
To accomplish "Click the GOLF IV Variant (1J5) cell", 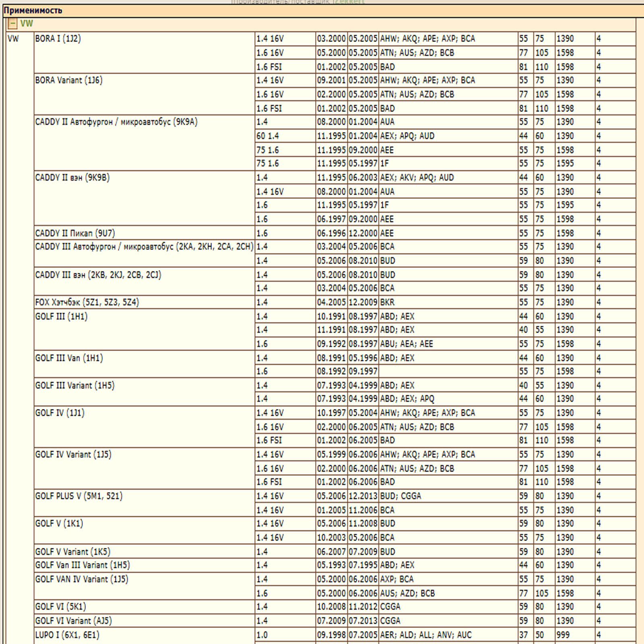I will [73, 454].
